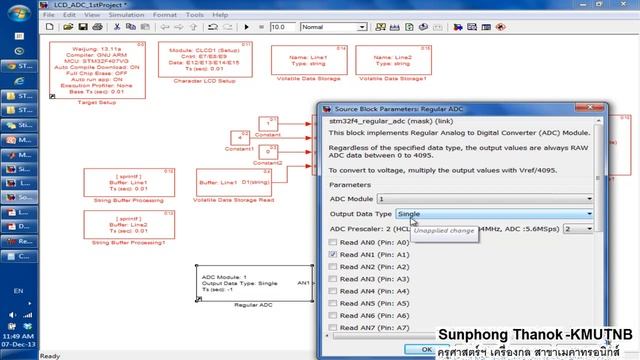The height and width of the screenshot is (360, 640).
Task: Open the View menu
Action: [92, 15]
